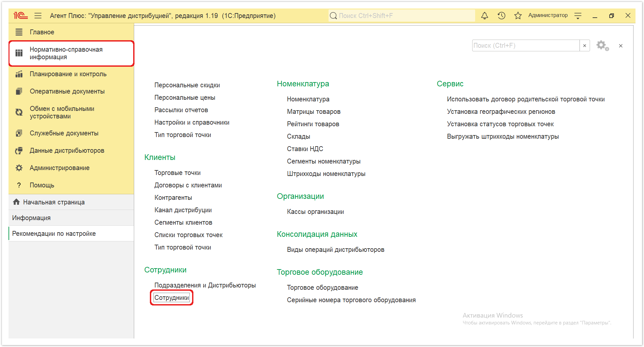Viewport: 644px width, 347px height.
Task: Click the Помощь question mark icon
Action: pos(19,185)
